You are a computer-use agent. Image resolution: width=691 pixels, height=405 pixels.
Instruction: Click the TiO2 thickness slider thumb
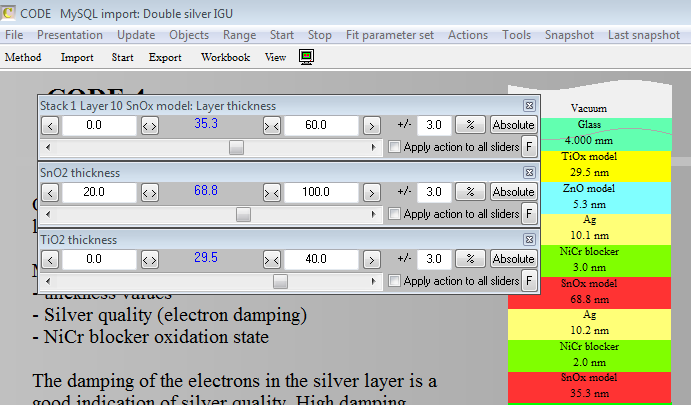point(281,281)
